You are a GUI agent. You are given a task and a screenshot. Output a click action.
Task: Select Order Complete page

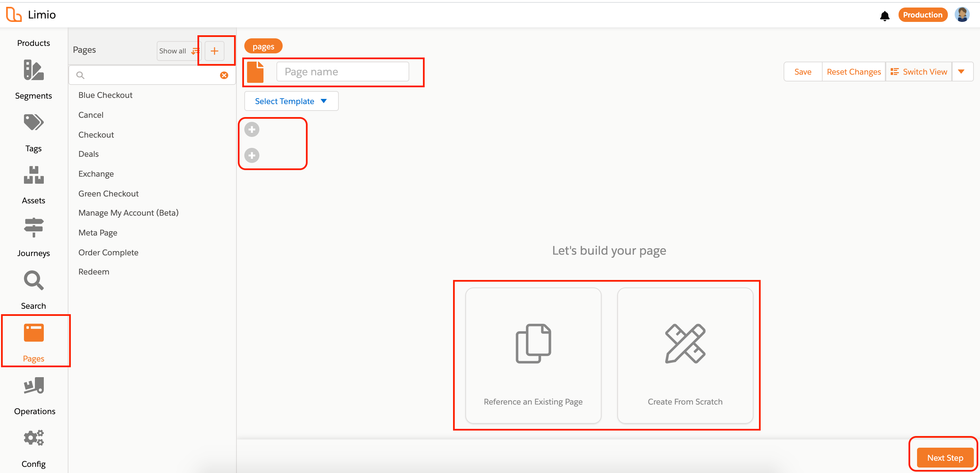(108, 252)
